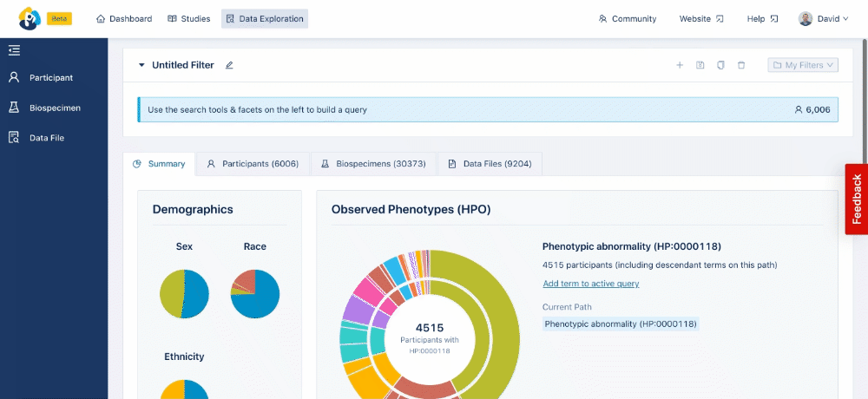Click the Biospecimen flask icon in sidebar
This screenshot has width=868, height=399.
15,108
